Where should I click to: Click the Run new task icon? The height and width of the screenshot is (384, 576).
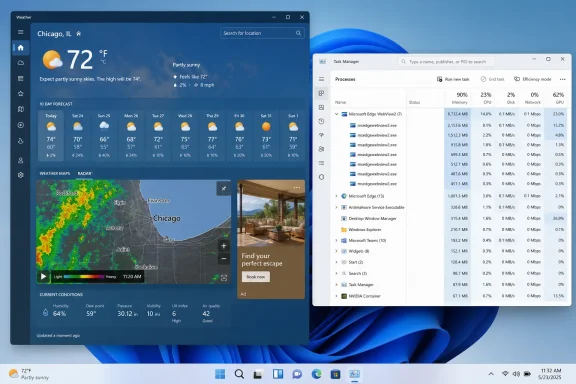coord(439,79)
